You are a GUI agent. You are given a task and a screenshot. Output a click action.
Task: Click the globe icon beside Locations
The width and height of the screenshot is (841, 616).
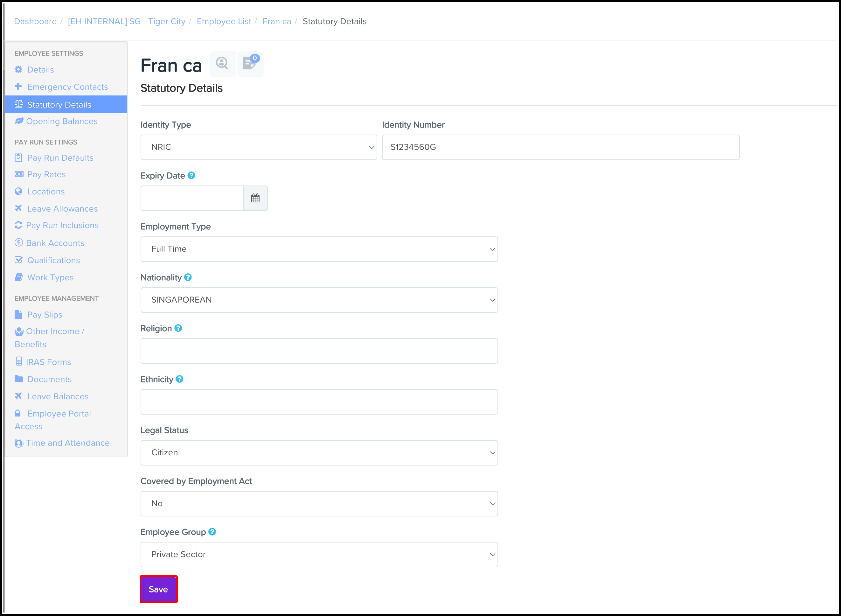click(x=18, y=191)
